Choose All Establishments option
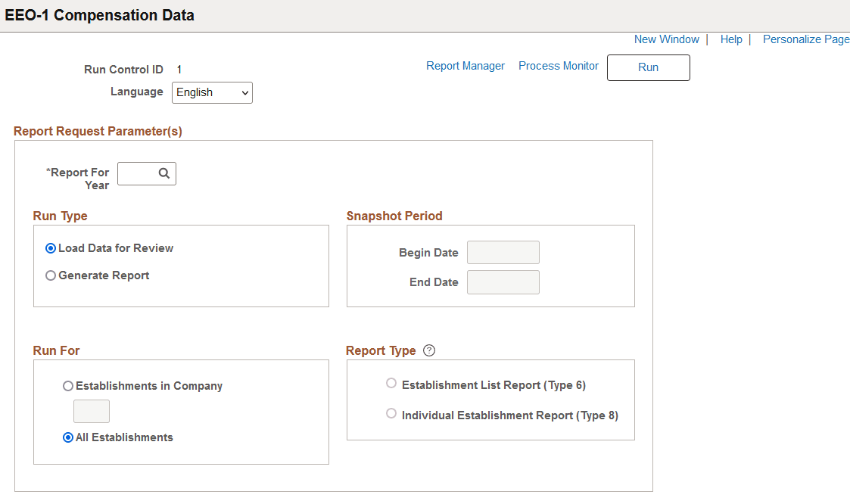Viewport: 850px width, 504px height. click(x=68, y=437)
